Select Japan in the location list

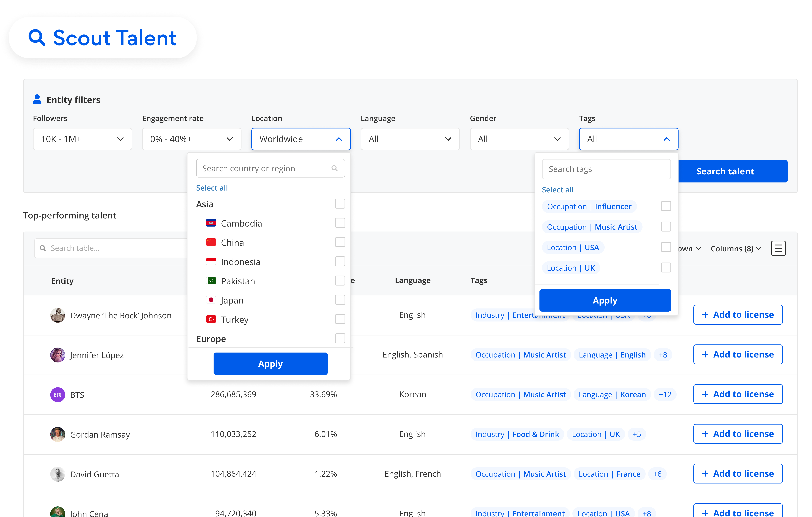tap(232, 300)
